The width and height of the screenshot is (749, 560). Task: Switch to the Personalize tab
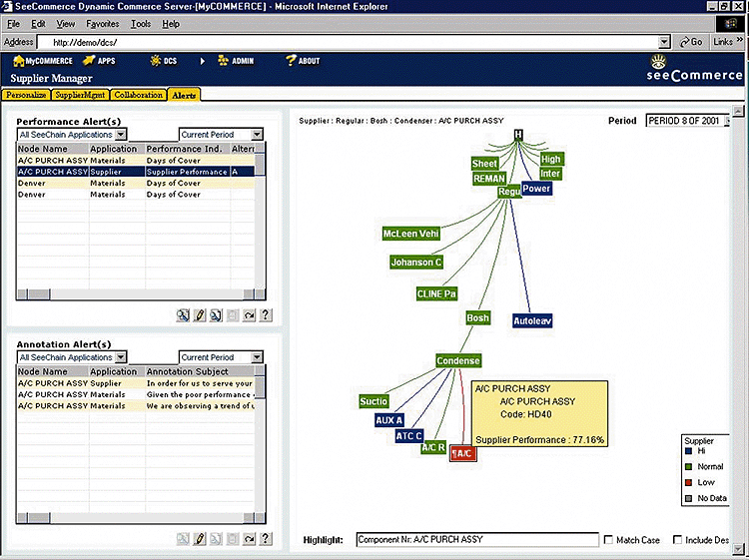pyautogui.click(x=26, y=95)
